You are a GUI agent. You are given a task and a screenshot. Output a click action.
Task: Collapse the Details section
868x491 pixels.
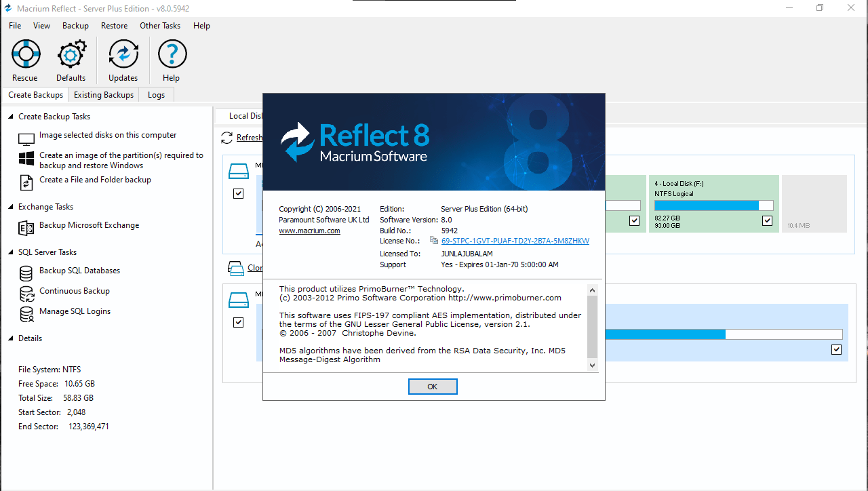tap(11, 338)
